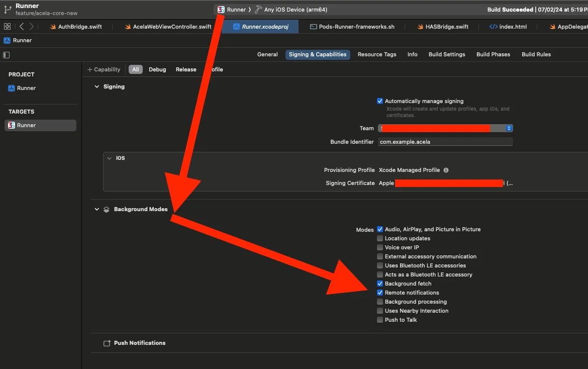
Task: Click the Runner project icon under PROJECT
Action: tap(12, 88)
